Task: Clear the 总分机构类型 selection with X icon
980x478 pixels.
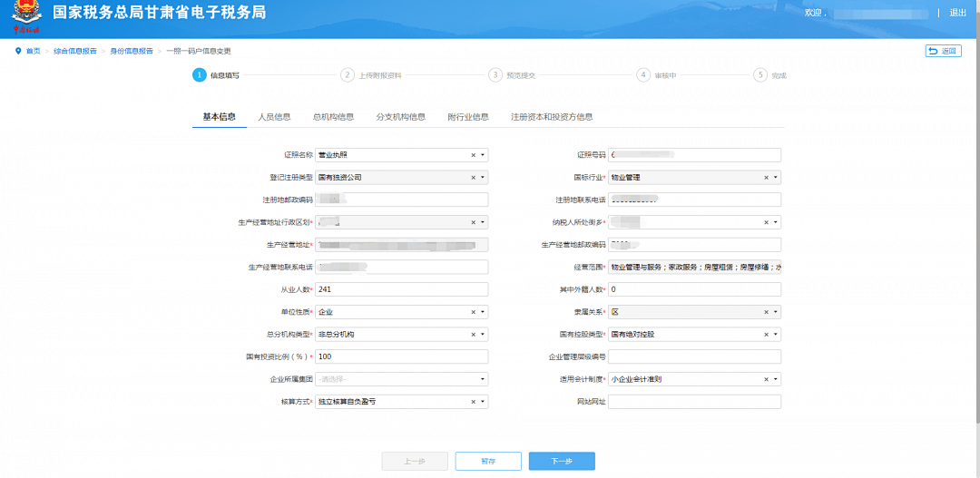Action: point(473,335)
